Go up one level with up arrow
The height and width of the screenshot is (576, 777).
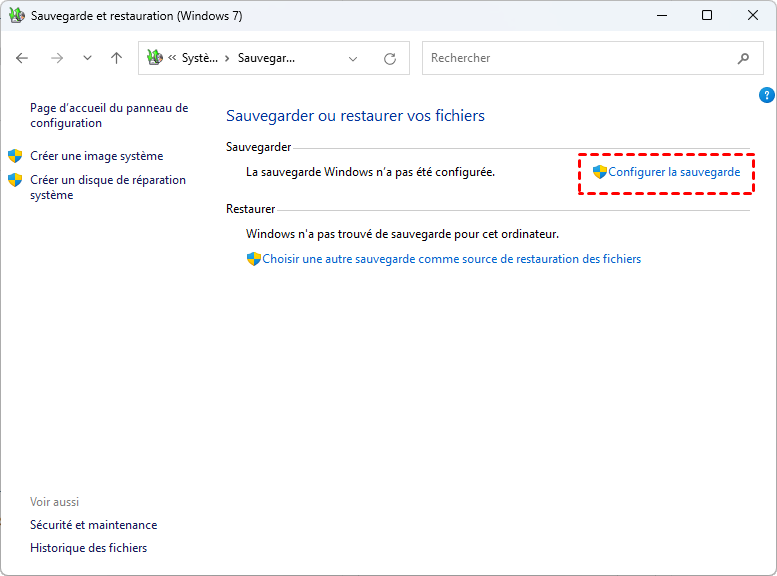tap(116, 58)
